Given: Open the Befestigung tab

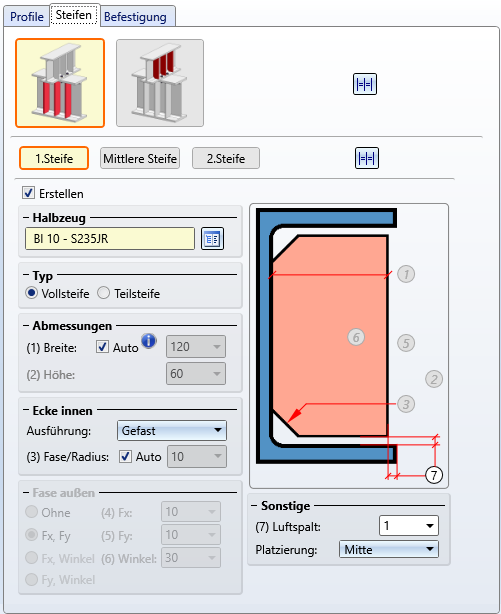Looking at the screenshot, I should (x=135, y=17).
